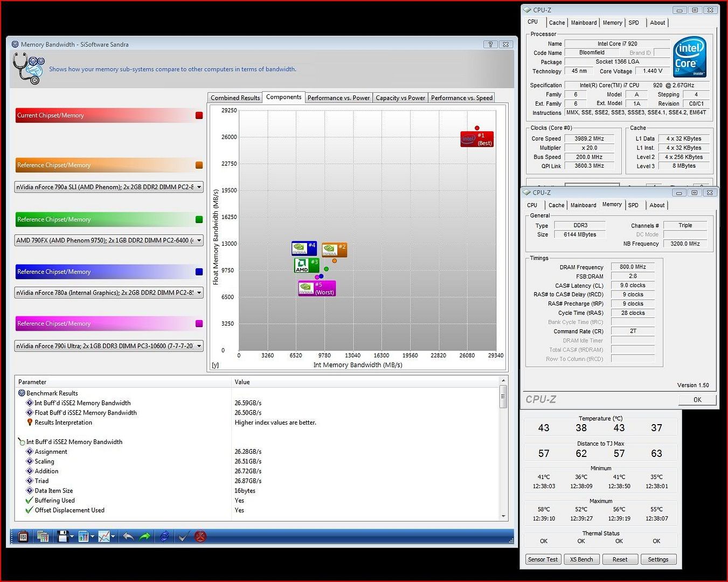The width and height of the screenshot is (728, 582).
Task: Click the Intel Core i7 logo in CPU-Z
Action: click(x=689, y=57)
